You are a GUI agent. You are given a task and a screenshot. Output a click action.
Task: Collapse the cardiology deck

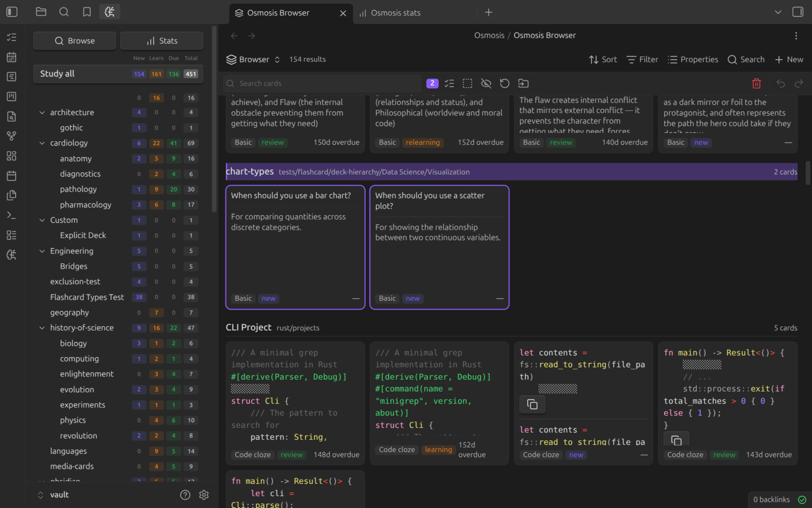click(x=42, y=143)
